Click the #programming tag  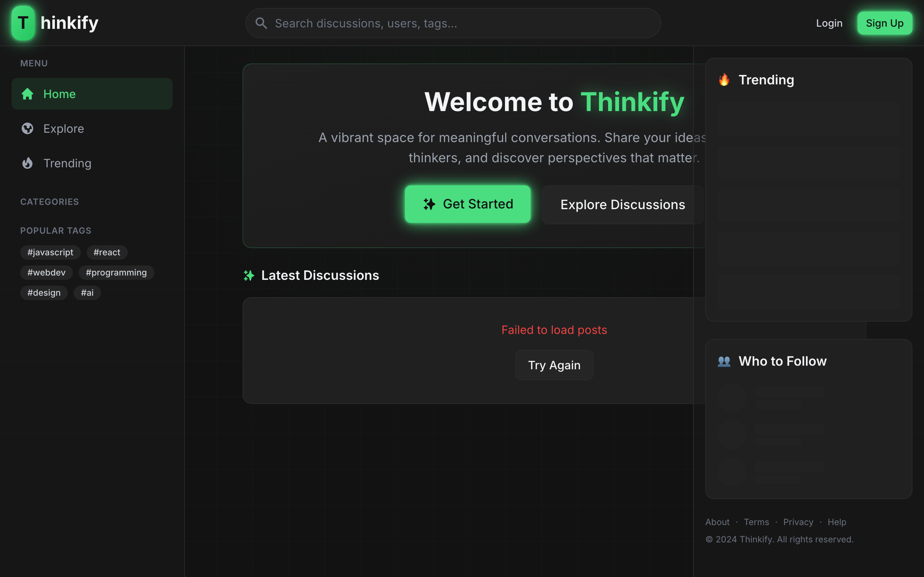pyautogui.click(x=117, y=273)
